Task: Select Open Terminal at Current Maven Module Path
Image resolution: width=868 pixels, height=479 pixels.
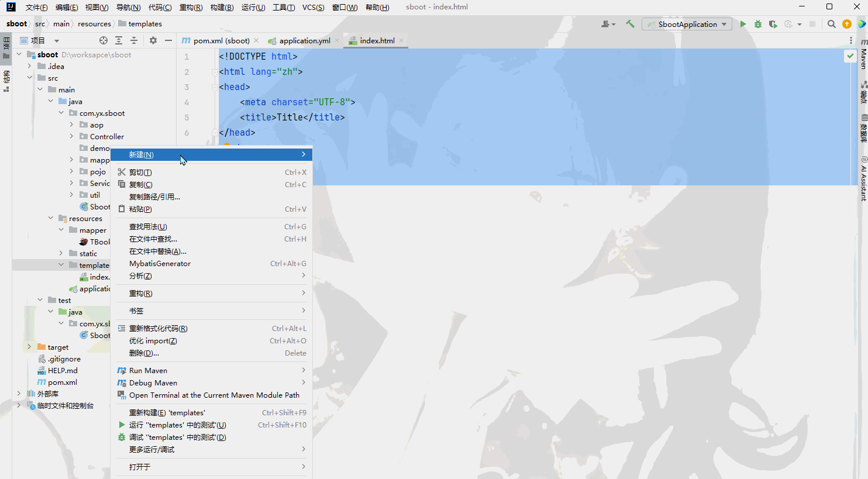Action: [211, 395]
